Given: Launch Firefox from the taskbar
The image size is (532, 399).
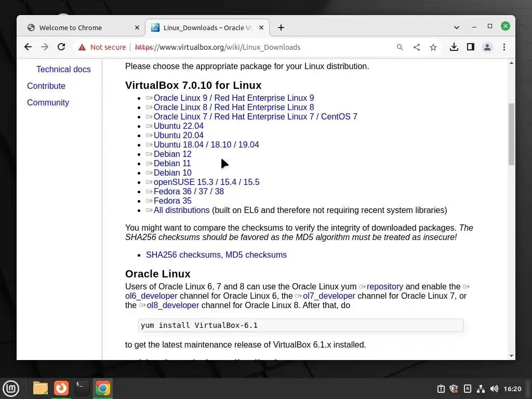Looking at the screenshot, I should click(61, 389).
